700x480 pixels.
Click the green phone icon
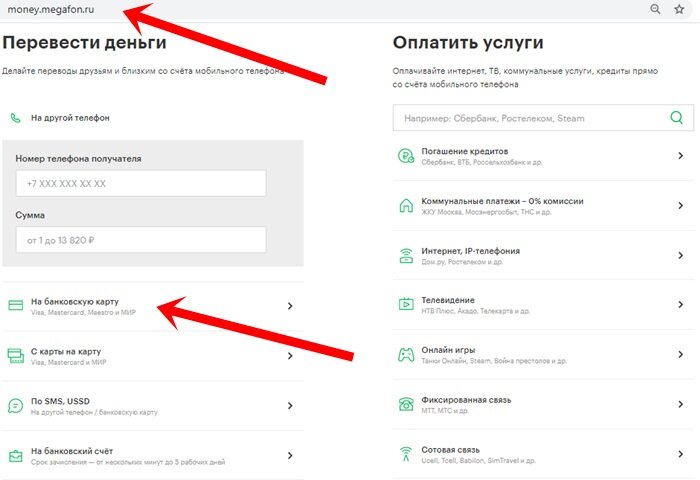[16, 118]
